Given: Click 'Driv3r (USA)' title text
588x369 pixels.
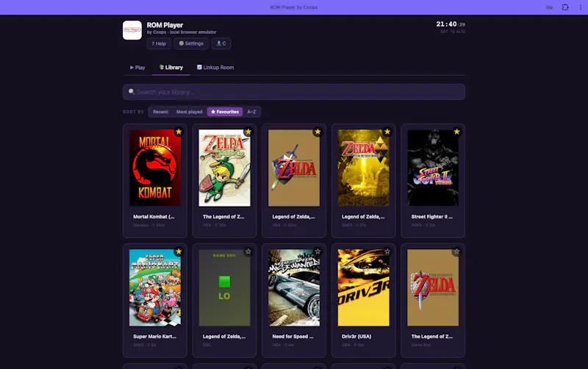Looking at the screenshot, I should tap(356, 337).
